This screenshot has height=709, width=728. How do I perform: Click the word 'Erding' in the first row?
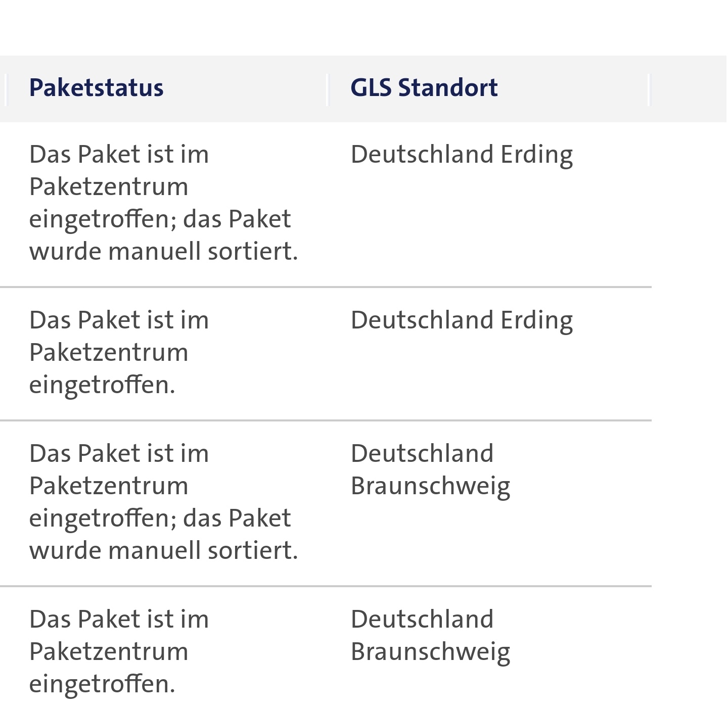click(x=536, y=154)
